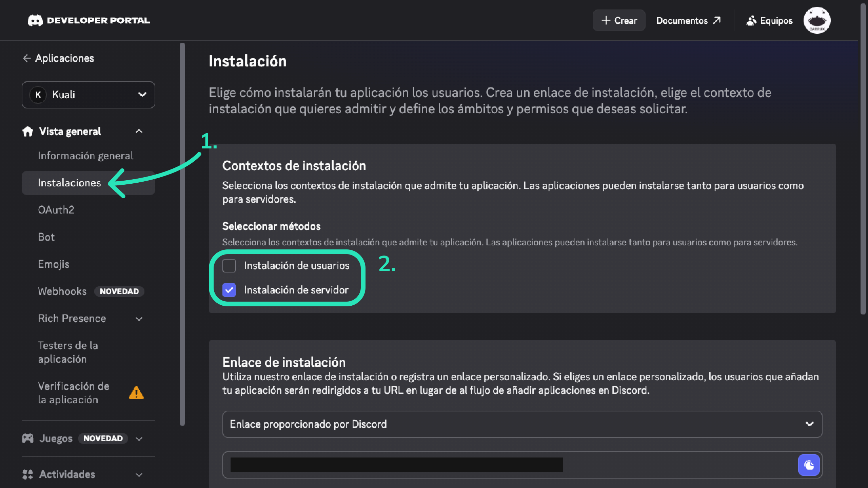Click the main page scrollbar
The height and width of the screenshot is (488, 868).
pyautogui.click(x=863, y=159)
